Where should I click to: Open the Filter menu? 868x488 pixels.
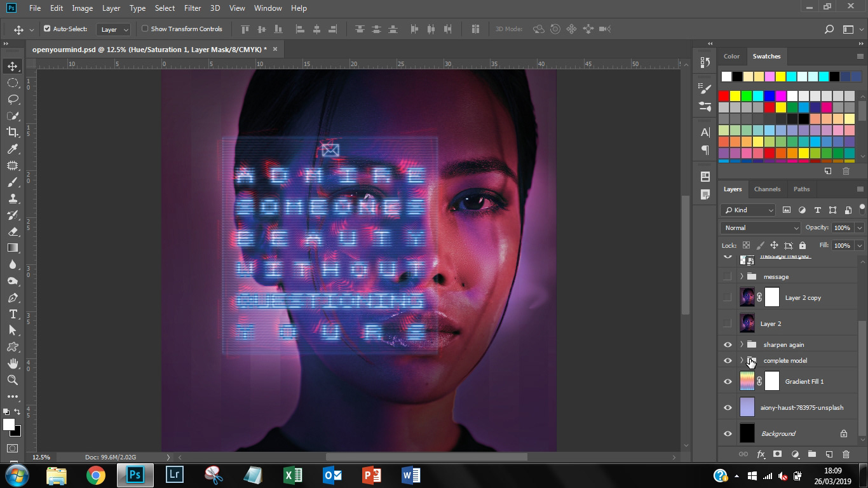[193, 8]
